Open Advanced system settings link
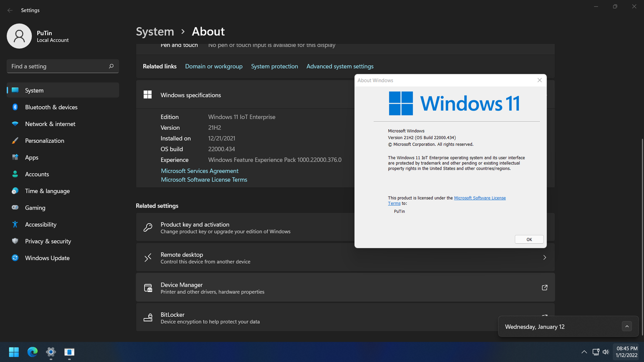Viewport: 644px width, 362px height. pyautogui.click(x=340, y=66)
